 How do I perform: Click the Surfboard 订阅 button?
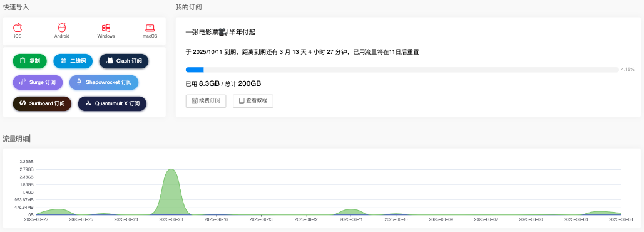point(42,103)
